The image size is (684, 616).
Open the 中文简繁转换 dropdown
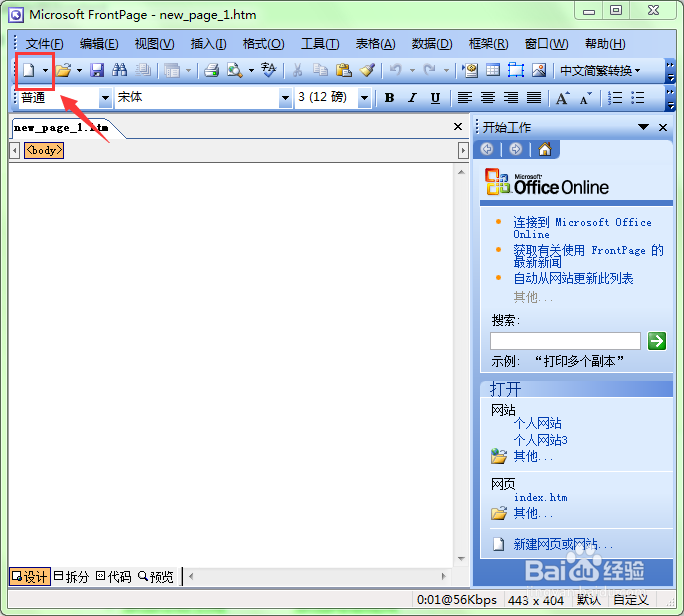pos(600,70)
